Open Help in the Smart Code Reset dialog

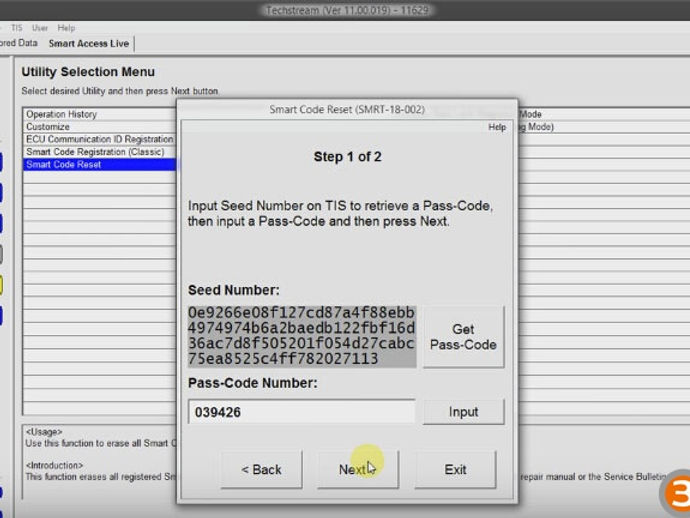point(497,127)
